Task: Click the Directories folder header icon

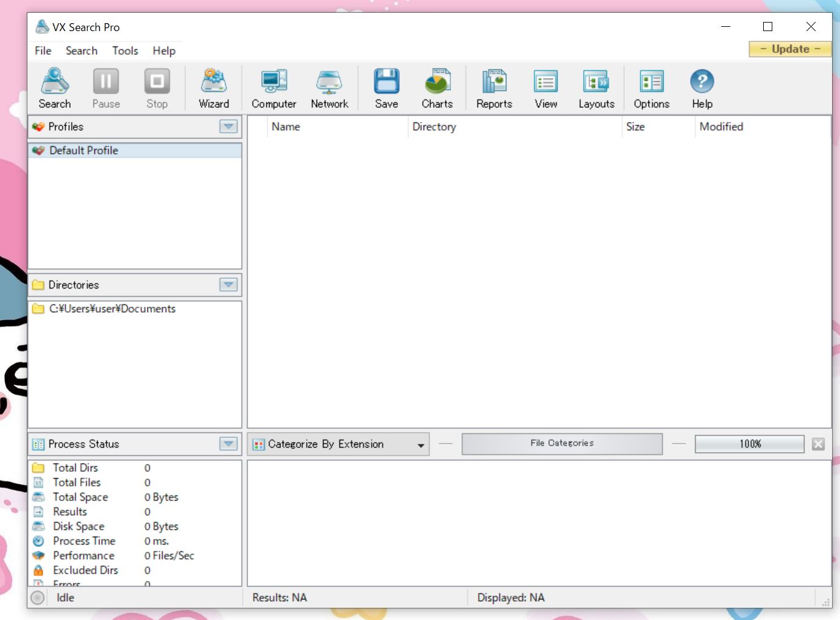Action: [x=38, y=285]
